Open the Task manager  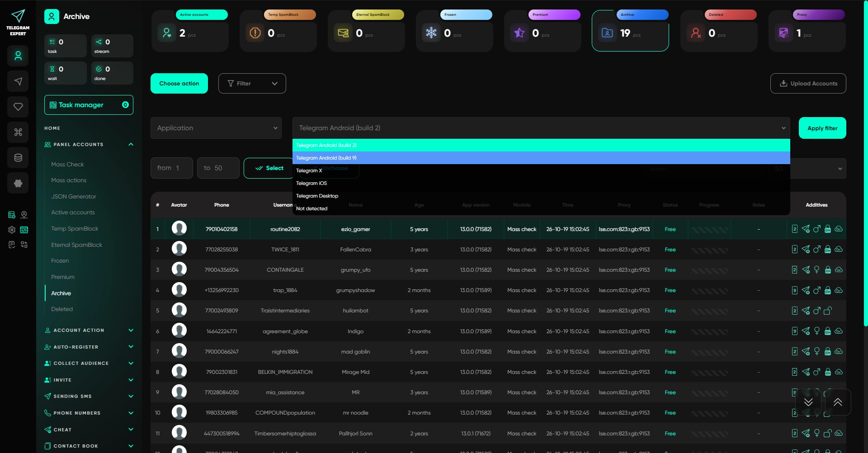89,105
